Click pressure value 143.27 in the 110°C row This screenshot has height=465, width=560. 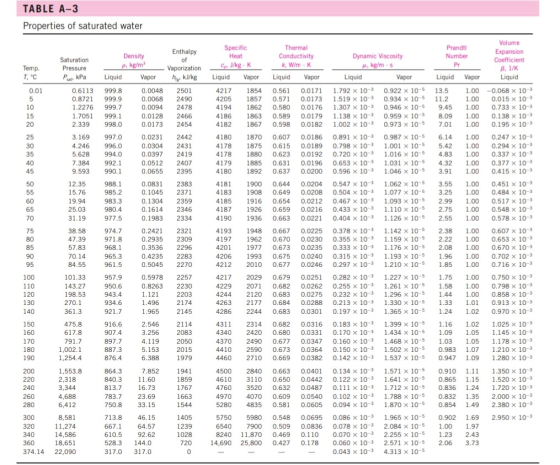click(x=75, y=286)
